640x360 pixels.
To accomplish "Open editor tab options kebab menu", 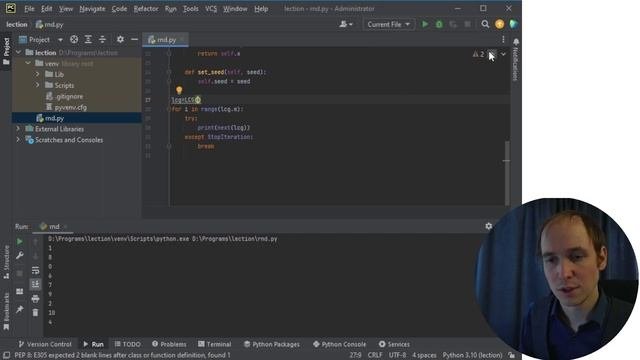I will [x=503, y=39].
